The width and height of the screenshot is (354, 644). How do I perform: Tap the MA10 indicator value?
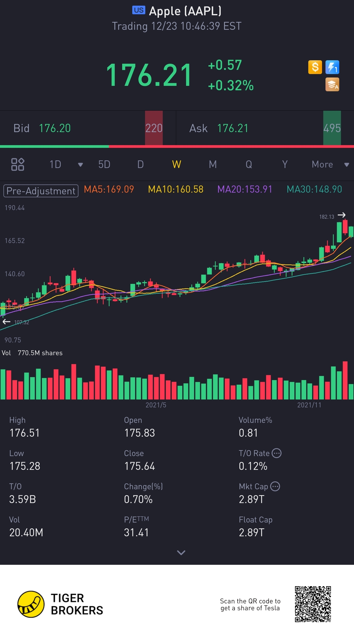click(x=176, y=189)
